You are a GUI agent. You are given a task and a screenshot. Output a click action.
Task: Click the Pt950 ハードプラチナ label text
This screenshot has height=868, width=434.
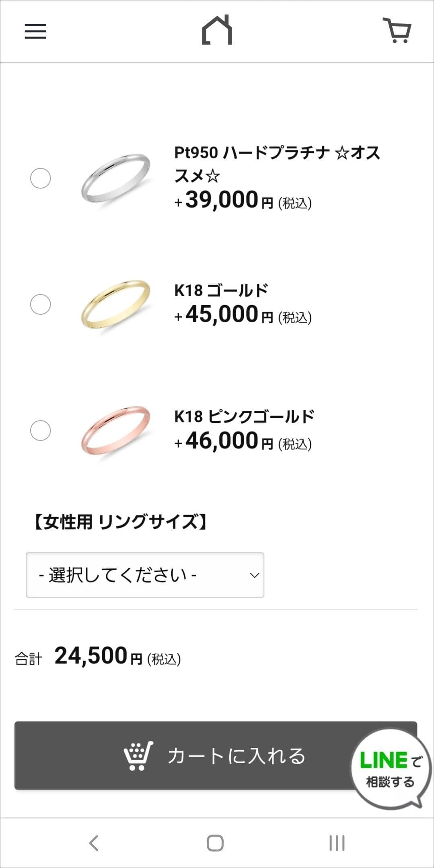pos(277,164)
